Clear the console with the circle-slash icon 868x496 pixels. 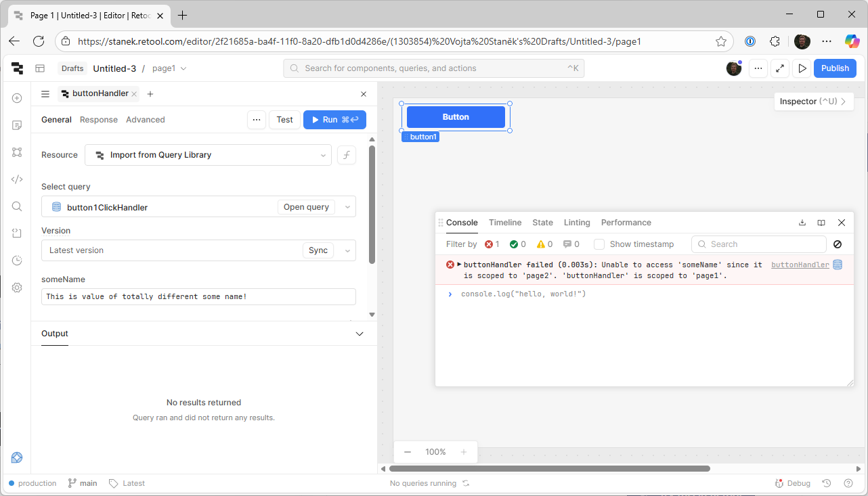tap(838, 244)
